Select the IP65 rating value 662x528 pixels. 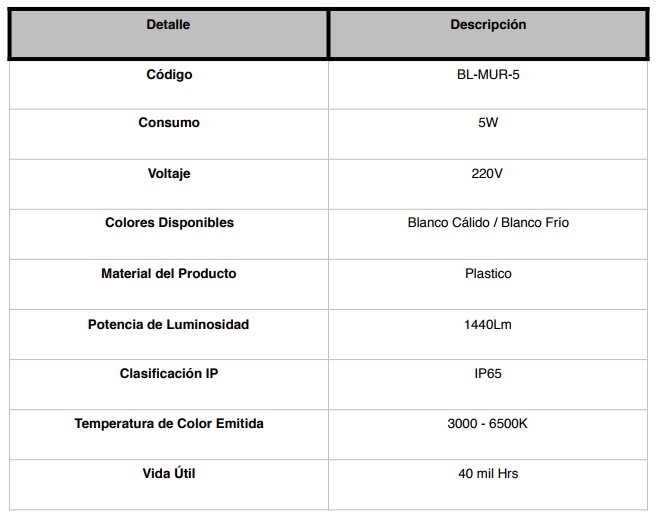click(x=488, y=374)
